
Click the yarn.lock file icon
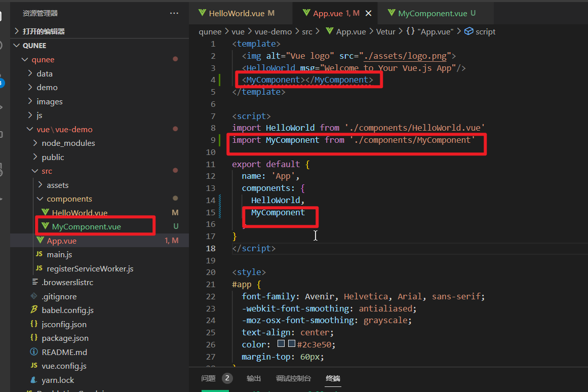(34, 380)
